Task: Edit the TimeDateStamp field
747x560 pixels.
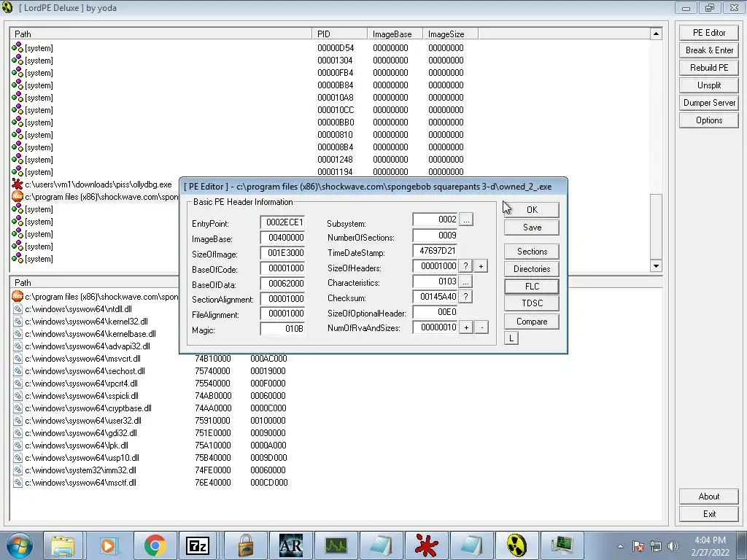Action: (435, 251)
